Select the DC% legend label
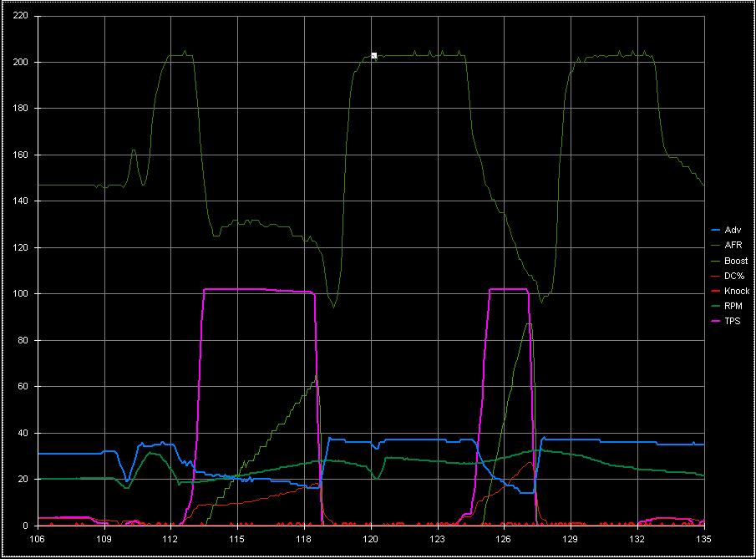 [734, 276]
